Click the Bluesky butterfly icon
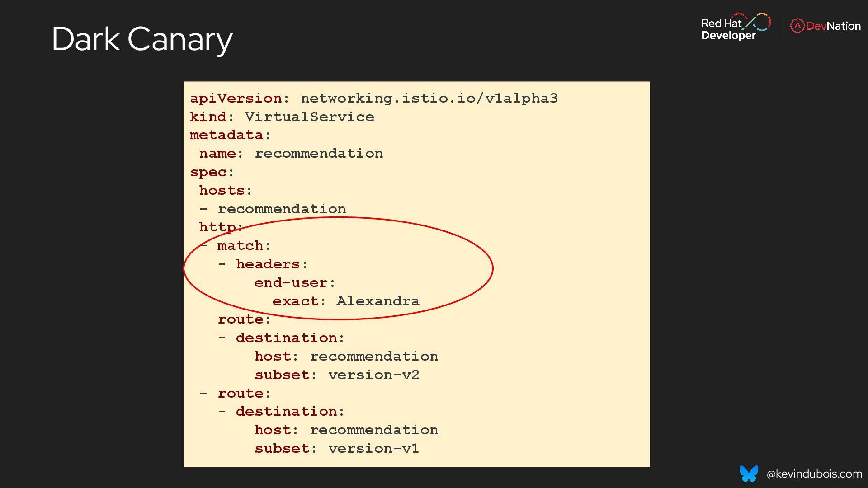This screenshot has width=868, height=488. tap(749, 474)
